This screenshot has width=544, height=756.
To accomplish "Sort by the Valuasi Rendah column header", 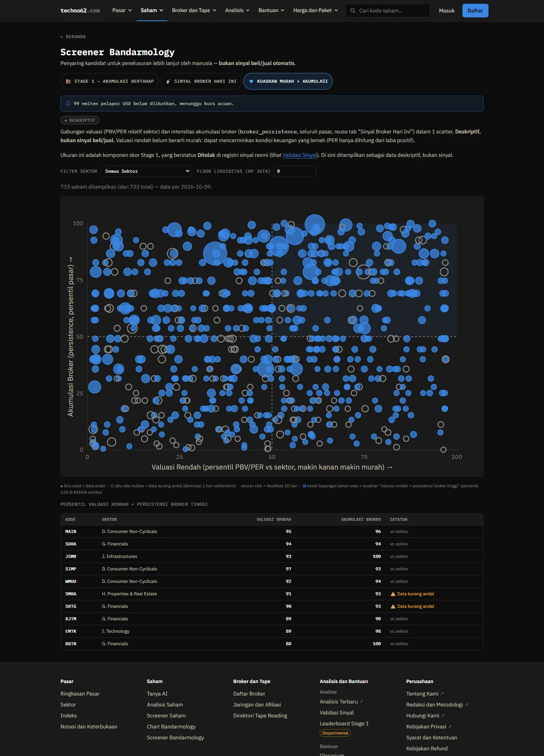I will (x=274, y=519).
